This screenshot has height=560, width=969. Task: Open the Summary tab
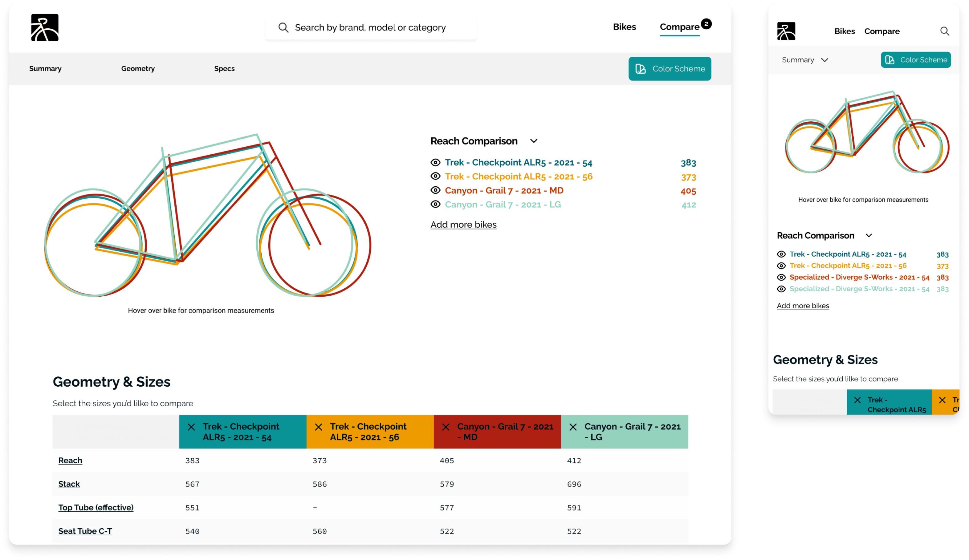click(45, 68)
